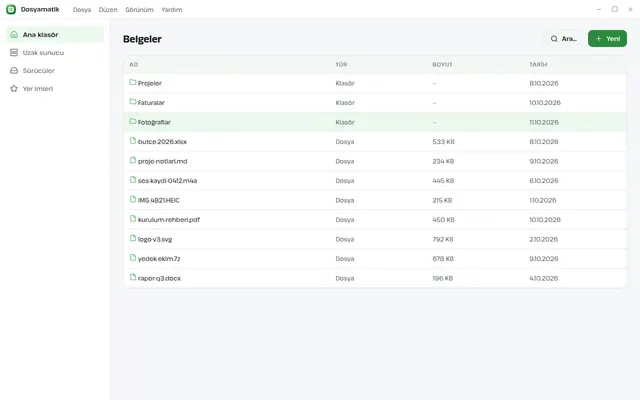Click the Dosyamatik app logo icon

pyautogui.click(x=11, y=9)
